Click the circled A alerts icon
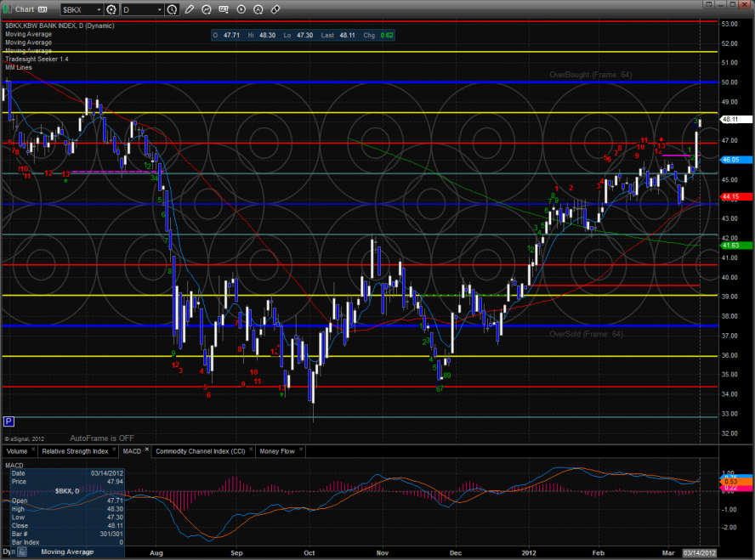 (258, 10)
